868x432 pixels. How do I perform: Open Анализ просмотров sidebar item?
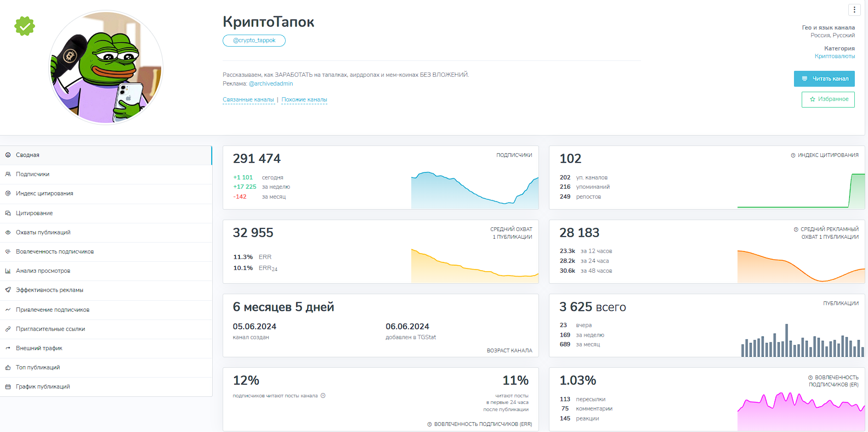point(106,271)
